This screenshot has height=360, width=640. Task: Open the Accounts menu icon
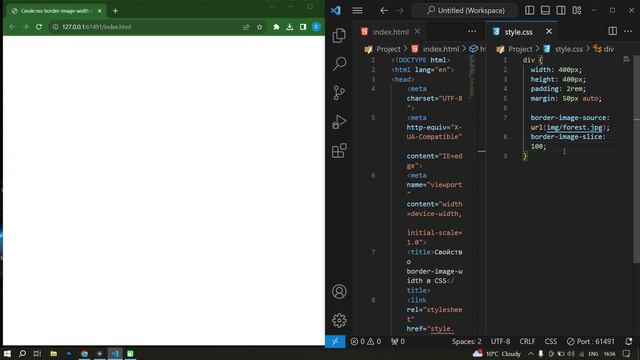point(339,291)
